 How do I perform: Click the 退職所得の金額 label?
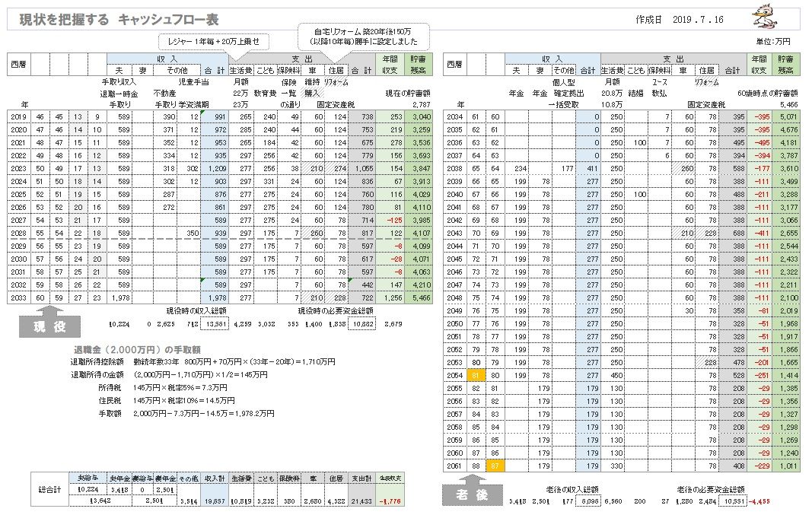coord(97,374)
